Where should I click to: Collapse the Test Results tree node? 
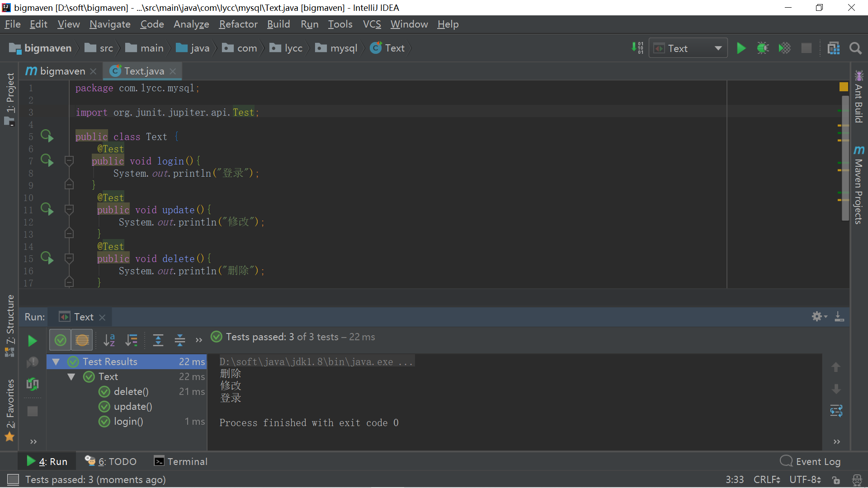(x=56, y=361)
